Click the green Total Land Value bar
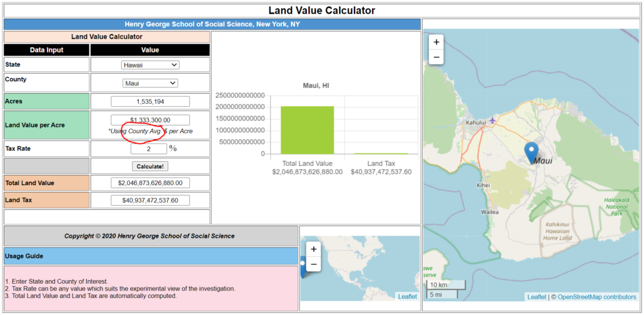The width and height of the screenshot is (644, 315). tap(307, 130)
